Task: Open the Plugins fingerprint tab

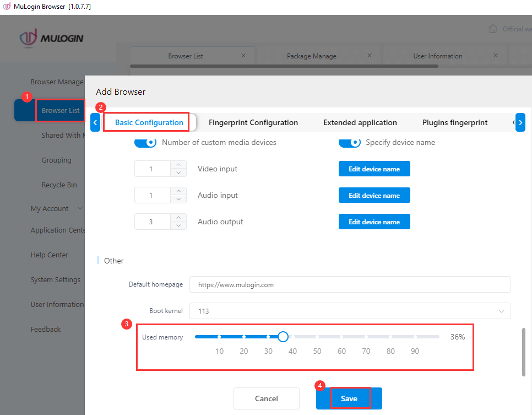Action: pos(455,122)
